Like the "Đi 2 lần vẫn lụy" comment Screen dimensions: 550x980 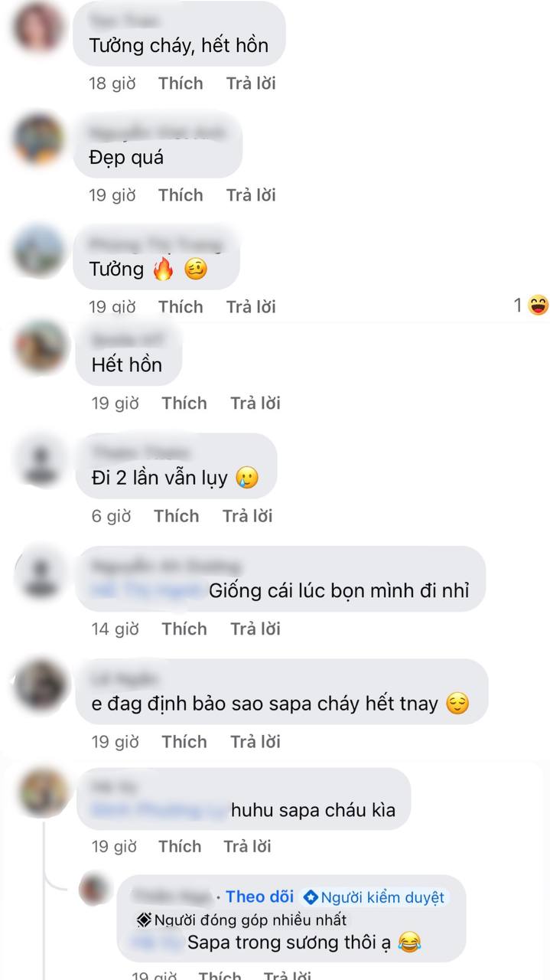(176, 516)
